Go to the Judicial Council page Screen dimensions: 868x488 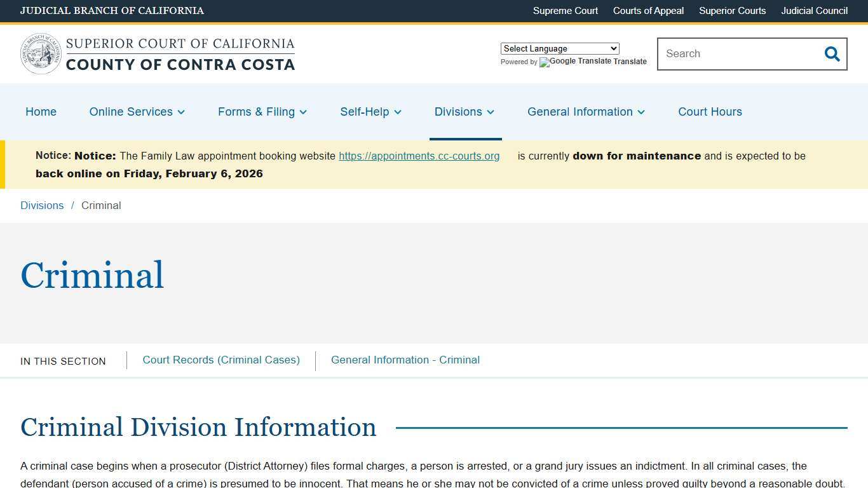coord(814,11)
